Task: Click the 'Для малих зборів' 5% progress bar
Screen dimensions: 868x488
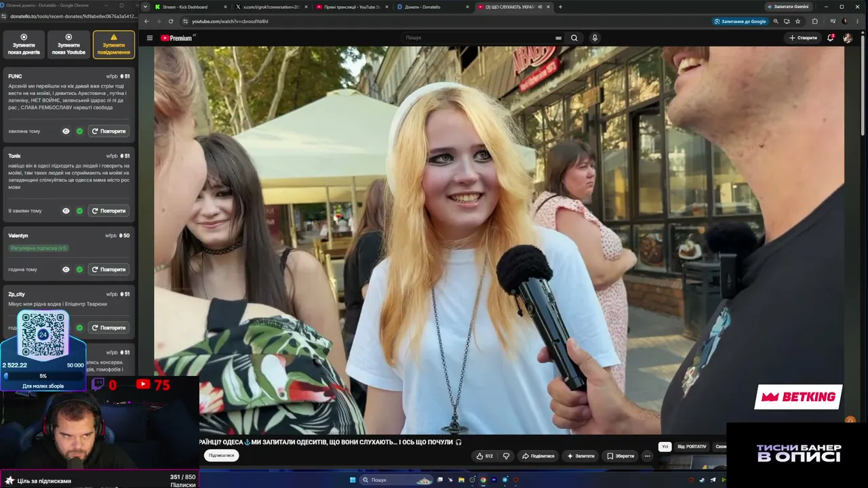Action: tap(43, 375)
